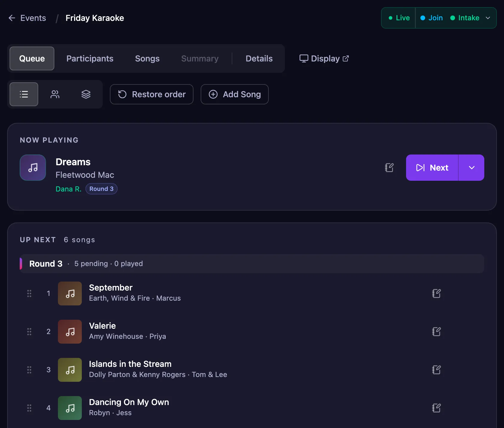Image resolution: width=504 pixels, height=428 pixels.
Task: Select the list view icon
Action: [24, 94]
